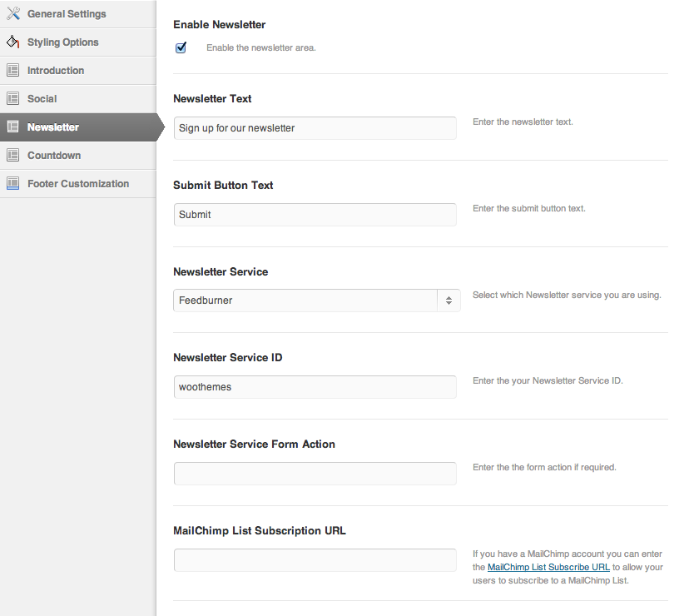Open the MailChimp List Subscribe URL link
Image resolution: width=684 pixels, height=616 pixels.
pos(548,567)
